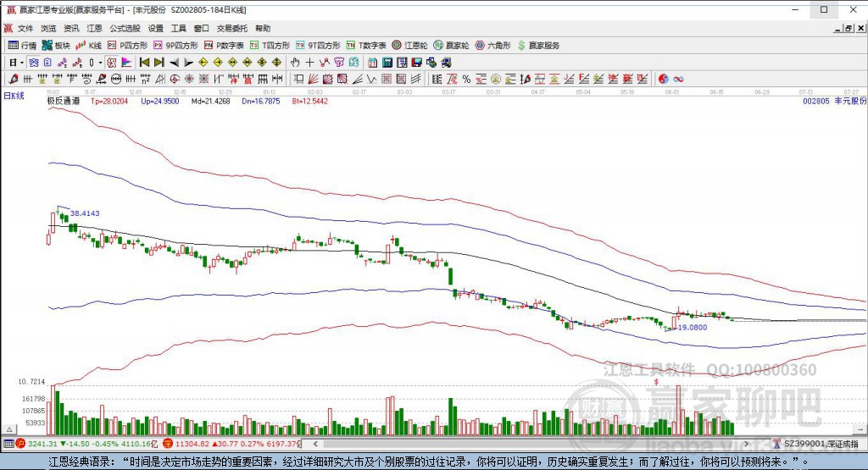The image size is (868, 470).
Task: Click the 行情 toolbar button
Action: pos(22,46)
